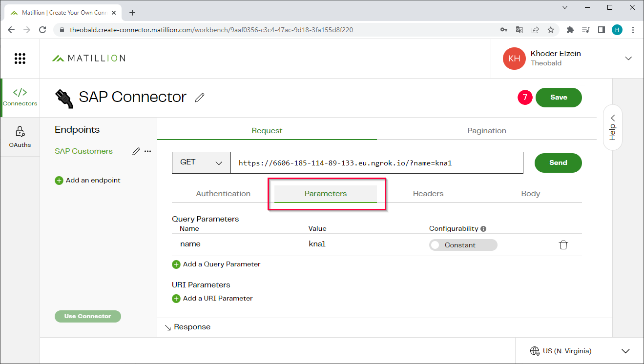The width and height of the screenshot is (644, 364).
Task: Open the saved passwords key icon
Action: click(504, 30)
